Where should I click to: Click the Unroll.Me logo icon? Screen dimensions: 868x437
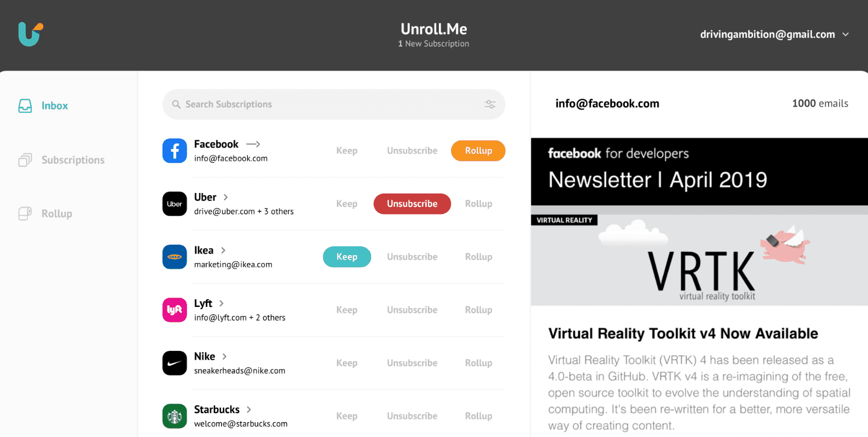(x=31, y=34)
